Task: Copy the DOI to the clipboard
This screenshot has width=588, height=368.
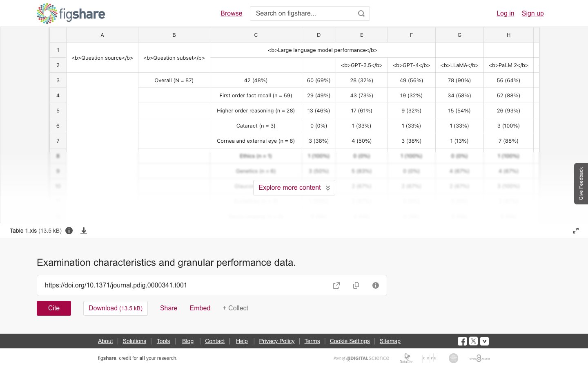Action: point(356,285)
